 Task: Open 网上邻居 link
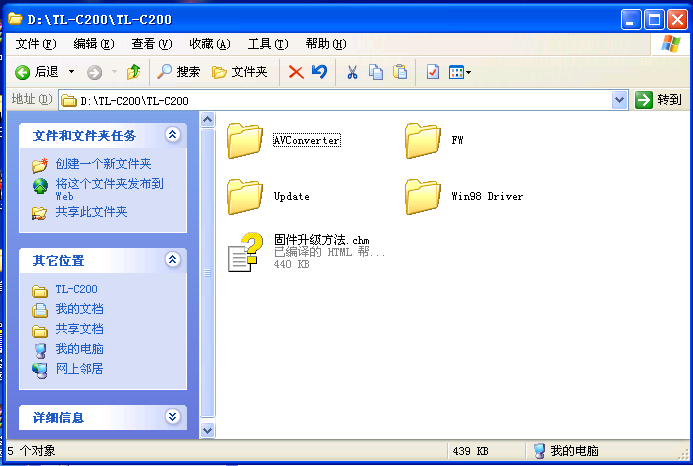coord(80,369)
